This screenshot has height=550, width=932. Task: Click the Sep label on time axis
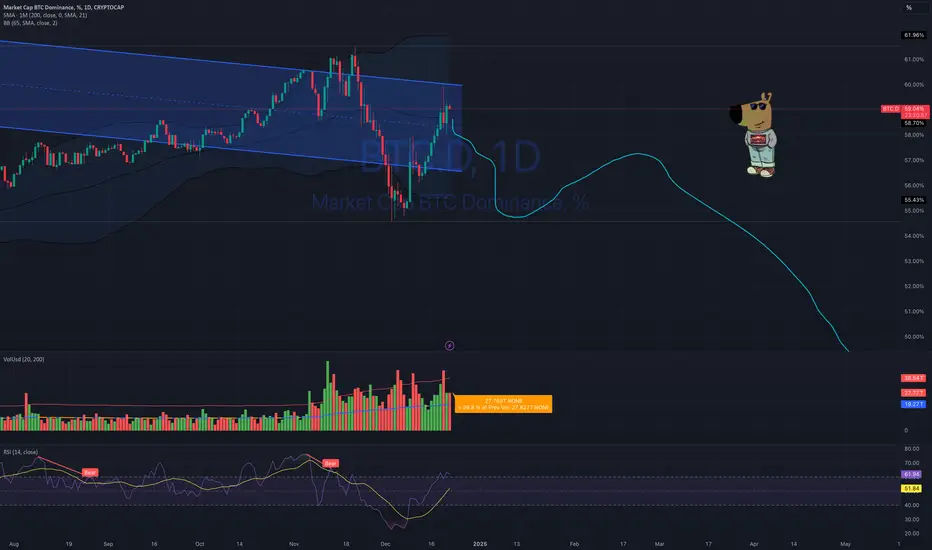point(108,544)
